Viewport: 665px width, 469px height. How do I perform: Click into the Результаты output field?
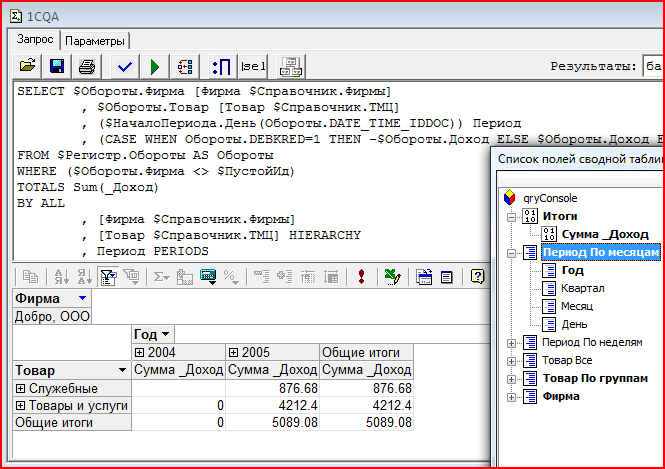point(652,66)
